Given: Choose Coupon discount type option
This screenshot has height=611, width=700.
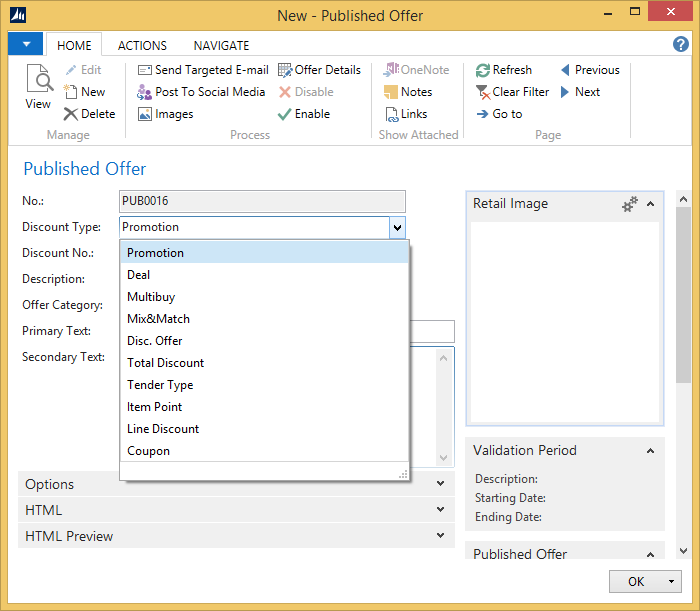Looking at the screenshot, I should pos(148,451).
